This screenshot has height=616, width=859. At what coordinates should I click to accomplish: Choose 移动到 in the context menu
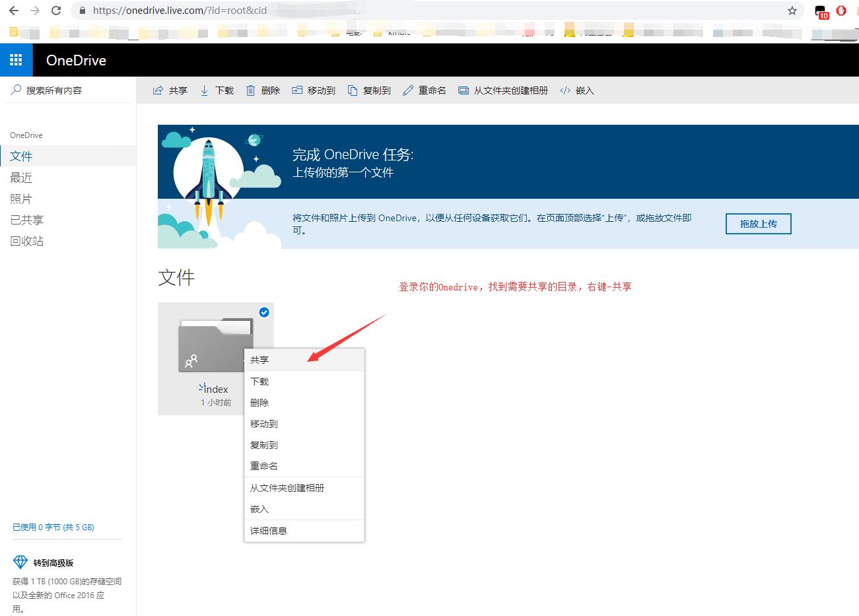click(304, 424)
